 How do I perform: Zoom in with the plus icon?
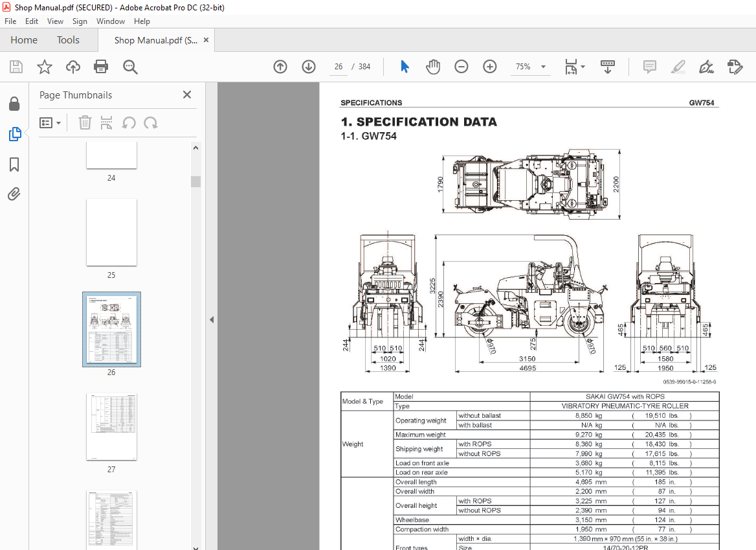coord(490,67)
